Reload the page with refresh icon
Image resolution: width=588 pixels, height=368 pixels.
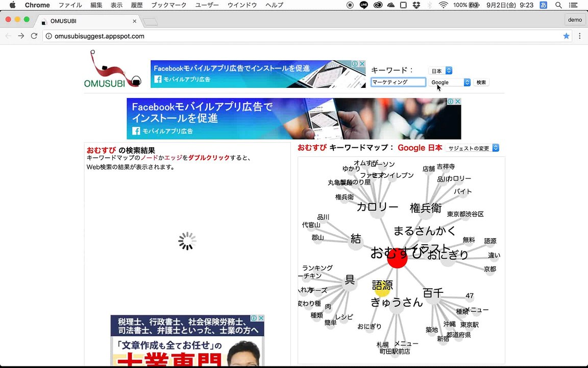(34, 36)
